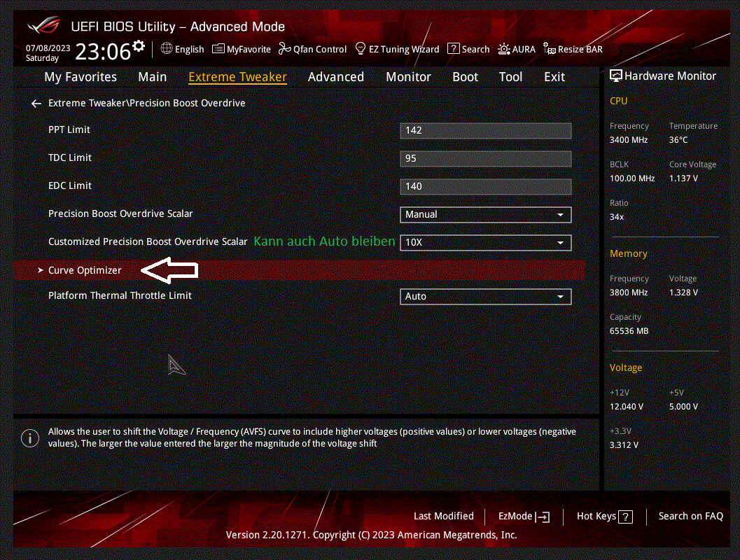
Task: Select Extreme Tweaker tab
Action: click(237, 77)
